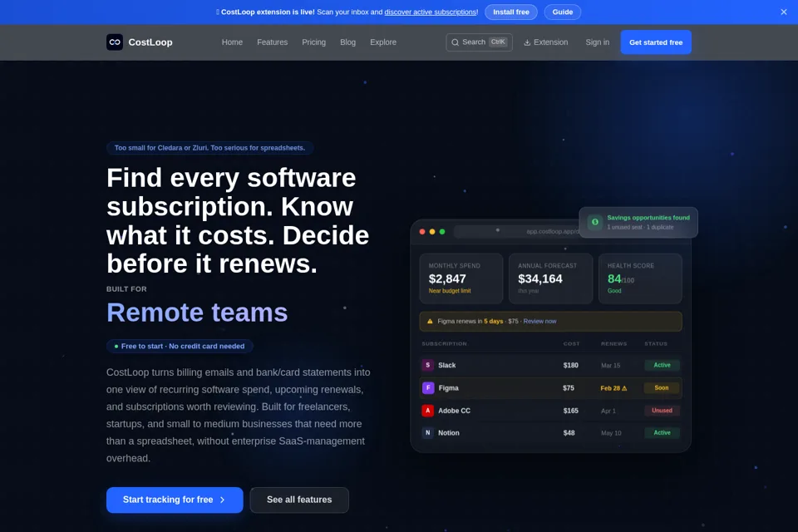Click Get started free button
Screen dimensions: 798x532
coord(656,42)
